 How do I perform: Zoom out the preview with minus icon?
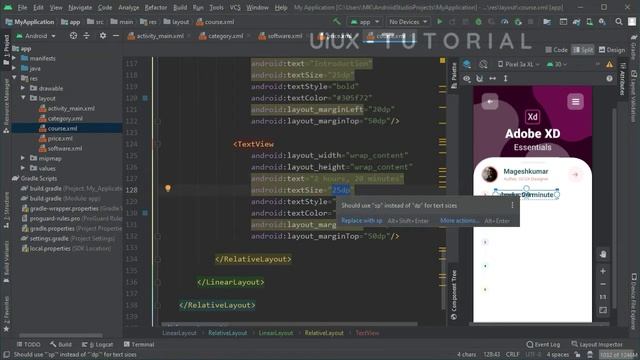pos(603,284)
